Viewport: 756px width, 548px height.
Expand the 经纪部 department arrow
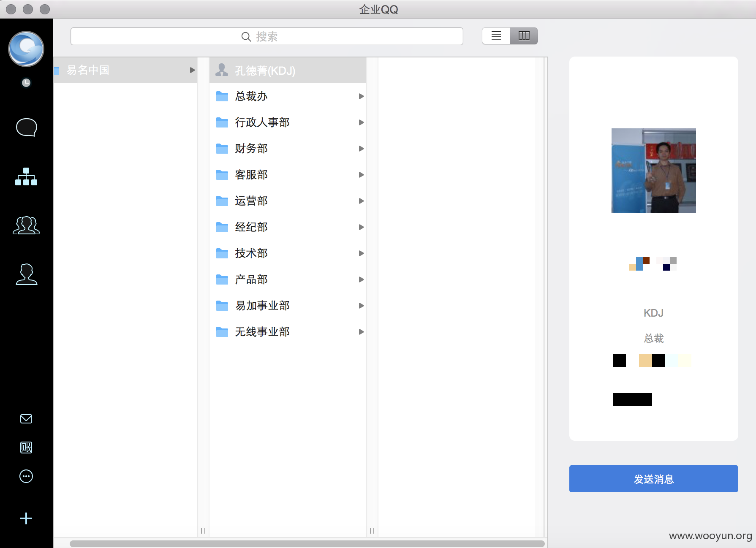[x=361, y=227]
